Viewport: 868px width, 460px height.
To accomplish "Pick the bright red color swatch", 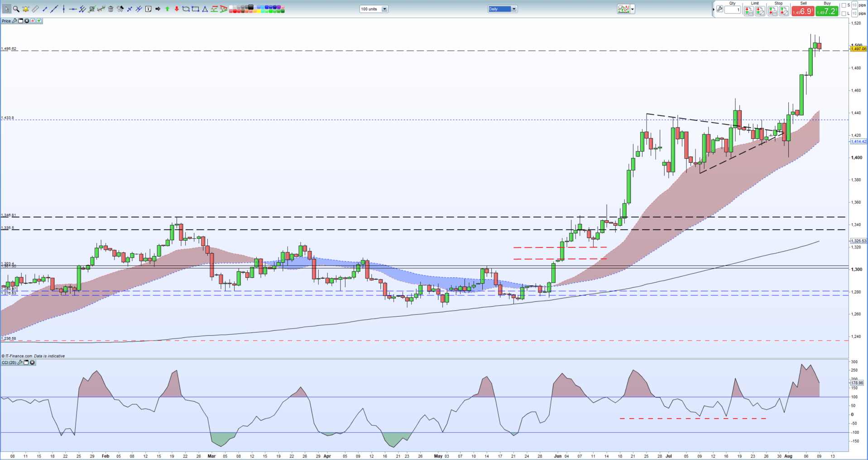I will pos(235,11).
